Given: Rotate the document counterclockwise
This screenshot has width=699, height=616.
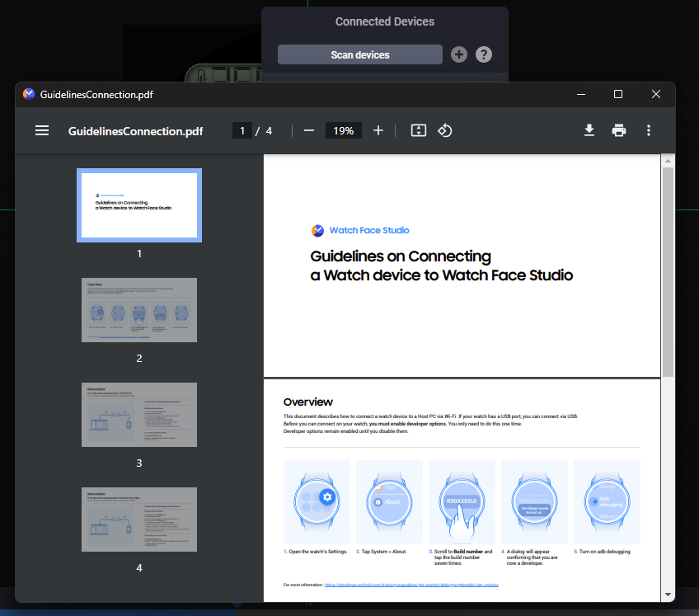Looking at the screenshot, I should coord(445,130).
